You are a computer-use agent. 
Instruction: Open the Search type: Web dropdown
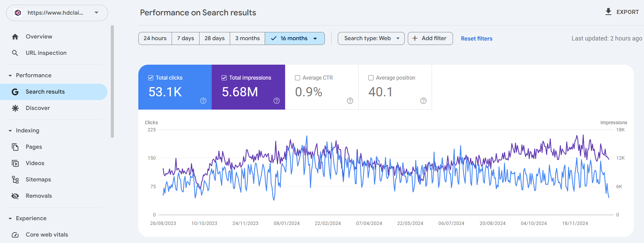click(x=371, y=38)
